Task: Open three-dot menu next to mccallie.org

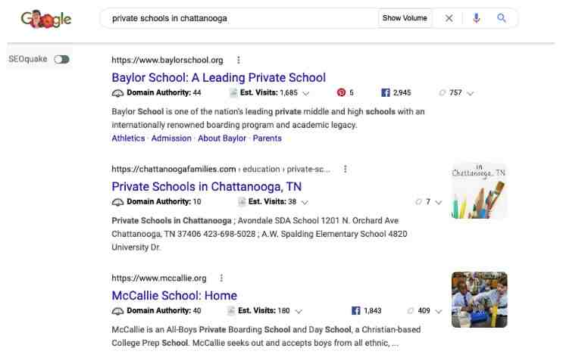Action: pyautogui.click(x=221, y=278)
